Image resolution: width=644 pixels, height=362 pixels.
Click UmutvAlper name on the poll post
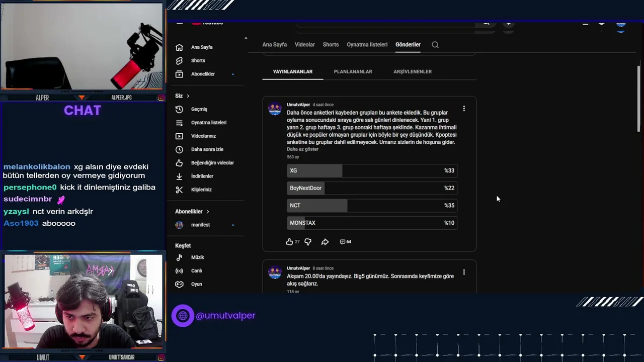click(x=298, y=105)
